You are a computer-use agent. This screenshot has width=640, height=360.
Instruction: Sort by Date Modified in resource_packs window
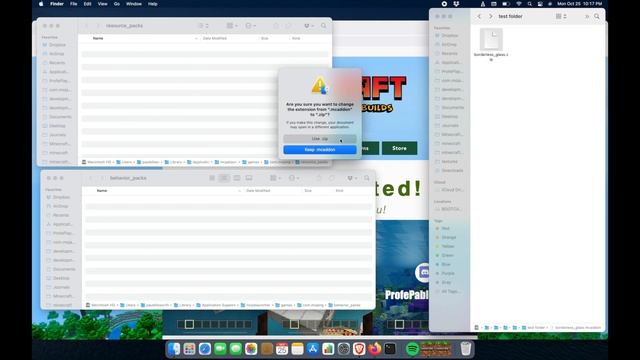pos(215,38)
